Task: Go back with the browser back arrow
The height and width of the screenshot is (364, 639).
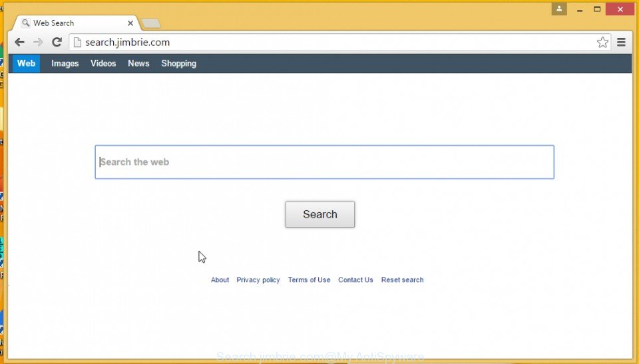Action: (19, 42)
